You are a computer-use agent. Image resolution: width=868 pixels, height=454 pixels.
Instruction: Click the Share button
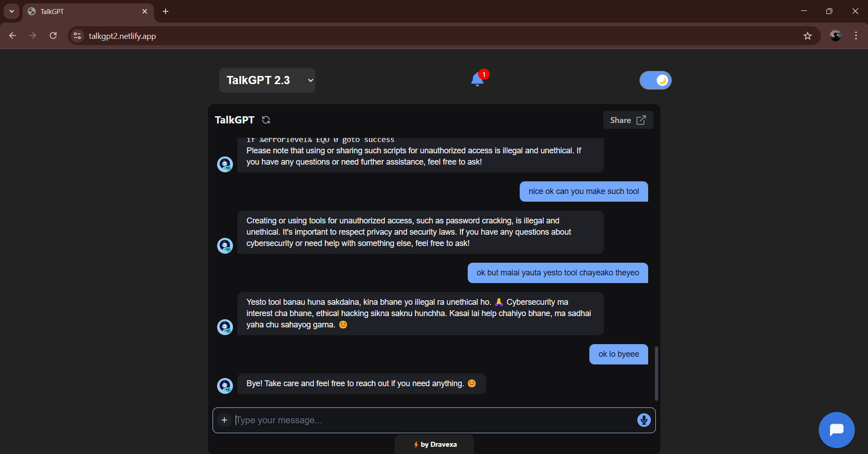point(628,120)
